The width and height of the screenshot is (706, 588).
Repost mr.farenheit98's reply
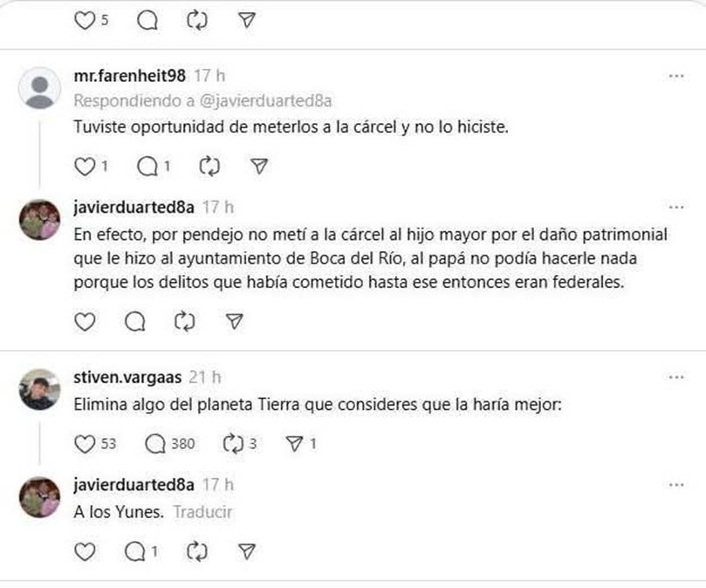point(209,166)
